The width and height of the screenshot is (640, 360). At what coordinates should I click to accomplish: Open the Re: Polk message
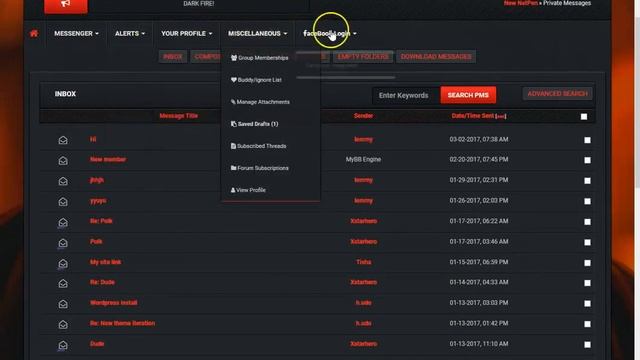pyautogui.click(x=101, y=221)
